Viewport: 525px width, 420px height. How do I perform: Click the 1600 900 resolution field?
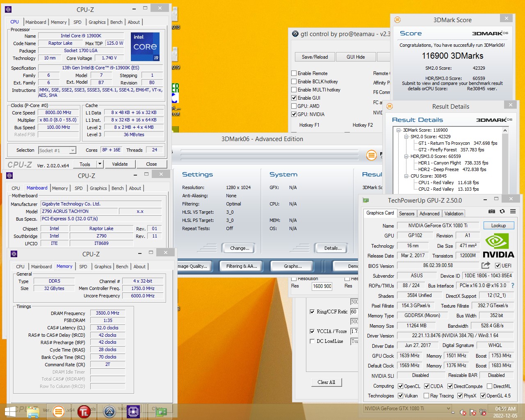[x=322, y=286]
